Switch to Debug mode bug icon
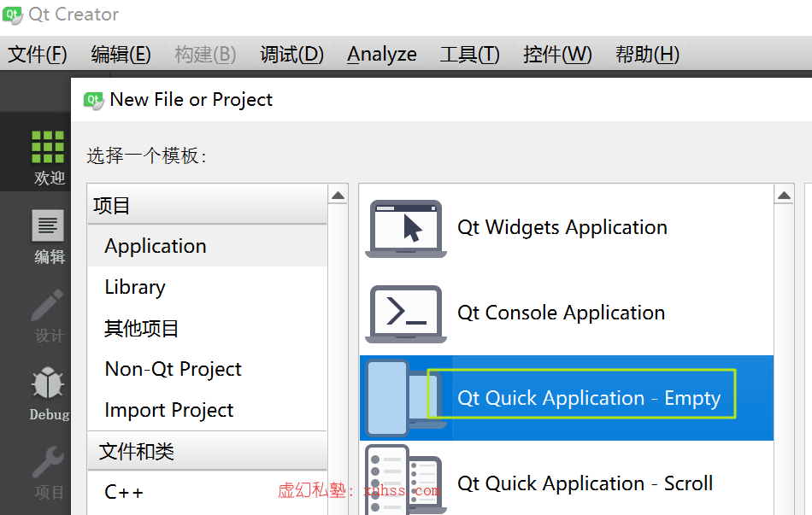 (48, 383)
